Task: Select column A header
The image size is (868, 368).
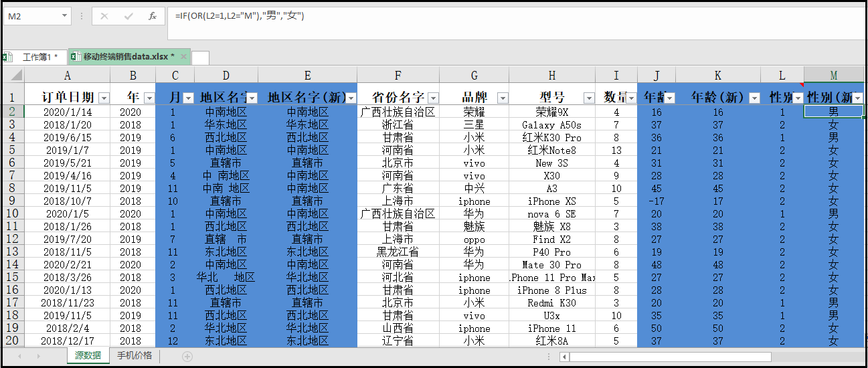Action: 67,75
